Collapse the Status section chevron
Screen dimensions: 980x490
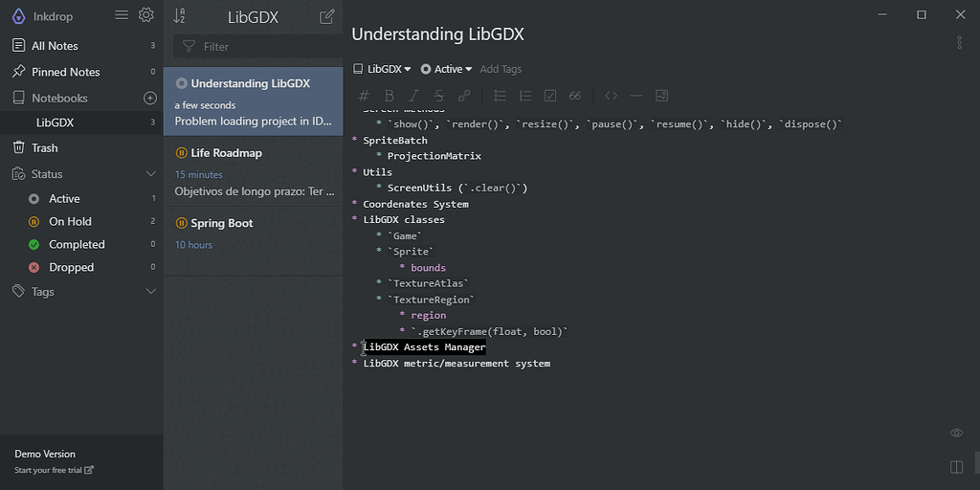150,174
